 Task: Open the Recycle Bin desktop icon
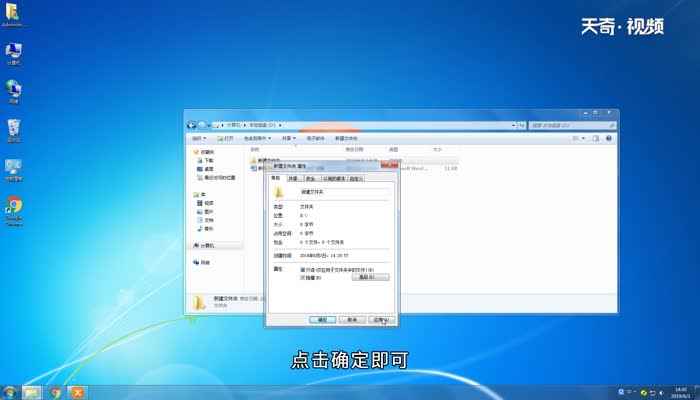point(13,130)
